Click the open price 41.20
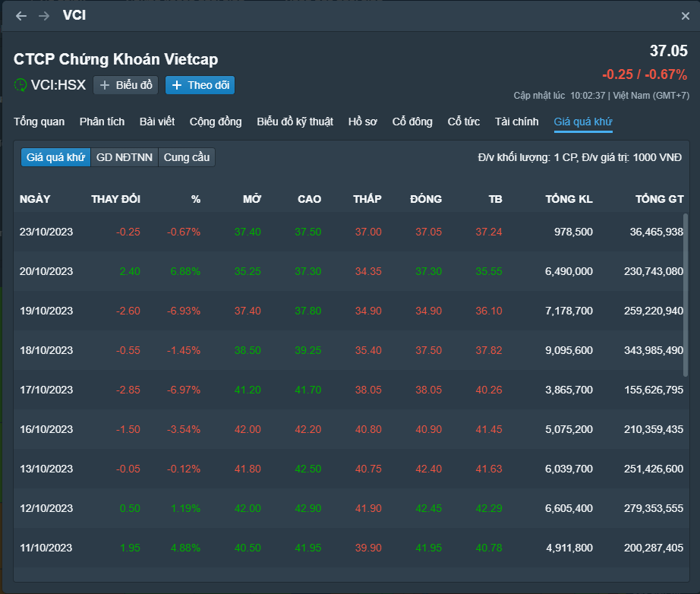Image resolution: width=700 pixels, height=594 pixels. pos(248,390)
